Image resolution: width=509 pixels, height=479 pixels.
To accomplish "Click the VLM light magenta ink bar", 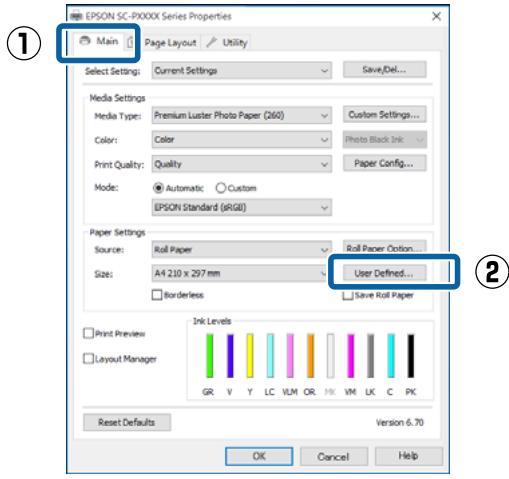I will point(290,356).
